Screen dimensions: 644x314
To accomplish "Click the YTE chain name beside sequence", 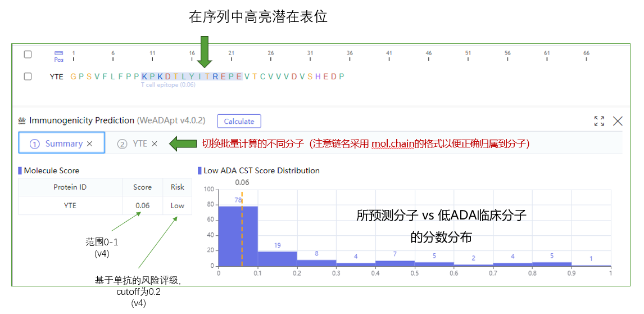I will click(x=56, y=77).
